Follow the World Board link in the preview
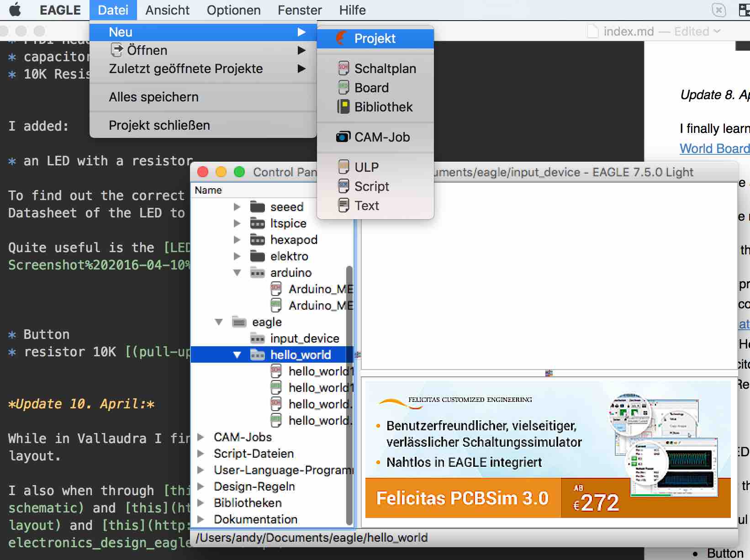This screenshot has height=560, width=750. (x=714, y=148)
